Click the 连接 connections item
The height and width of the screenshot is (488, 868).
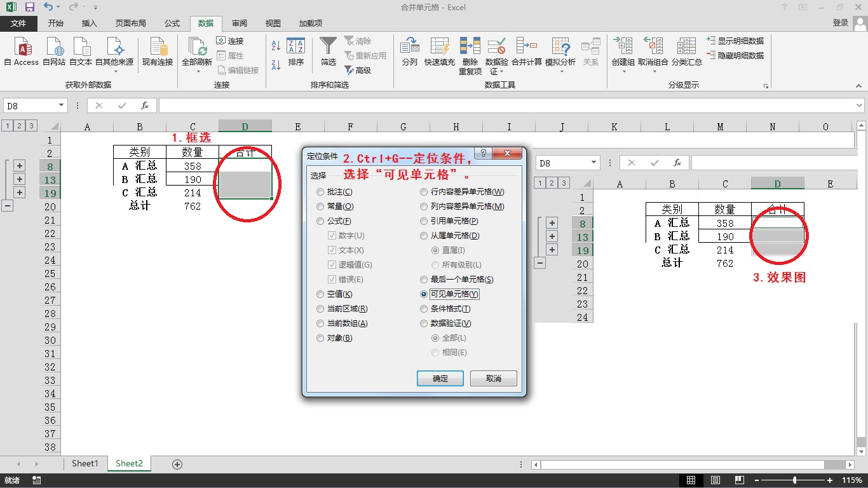(230, 41)
